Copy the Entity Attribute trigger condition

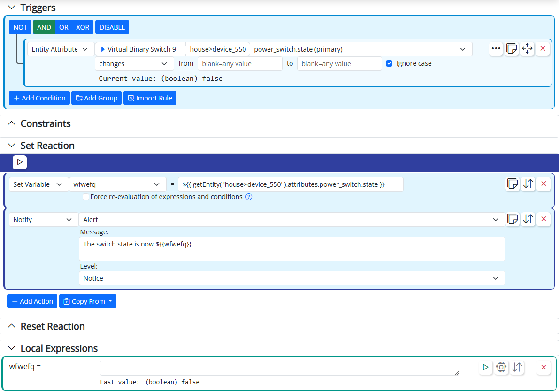click(512, 48)
